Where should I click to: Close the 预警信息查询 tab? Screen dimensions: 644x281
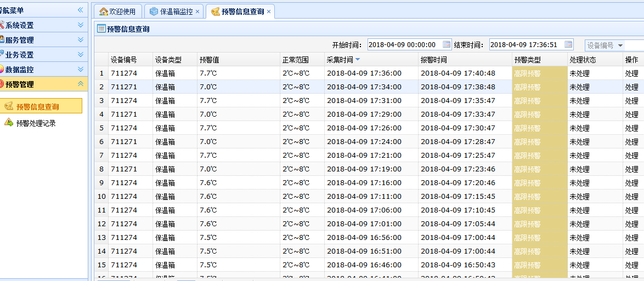click(269, 12)
